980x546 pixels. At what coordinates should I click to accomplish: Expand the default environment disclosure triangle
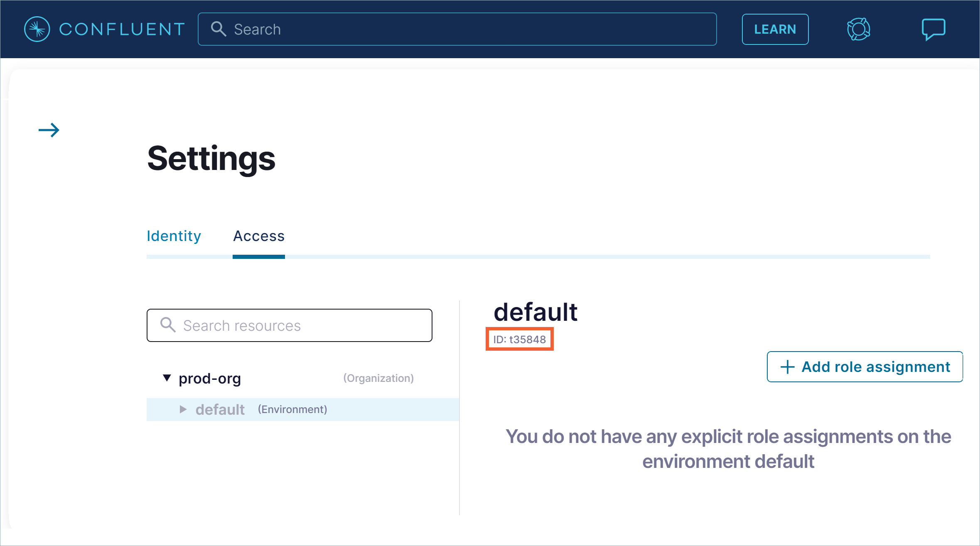(x=183, y=409)
